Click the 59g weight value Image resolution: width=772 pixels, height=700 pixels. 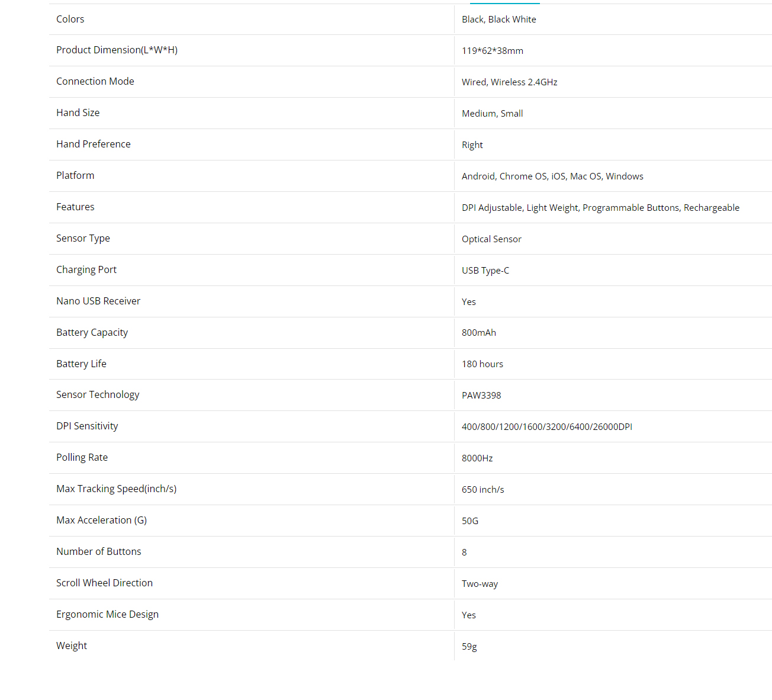469,647
